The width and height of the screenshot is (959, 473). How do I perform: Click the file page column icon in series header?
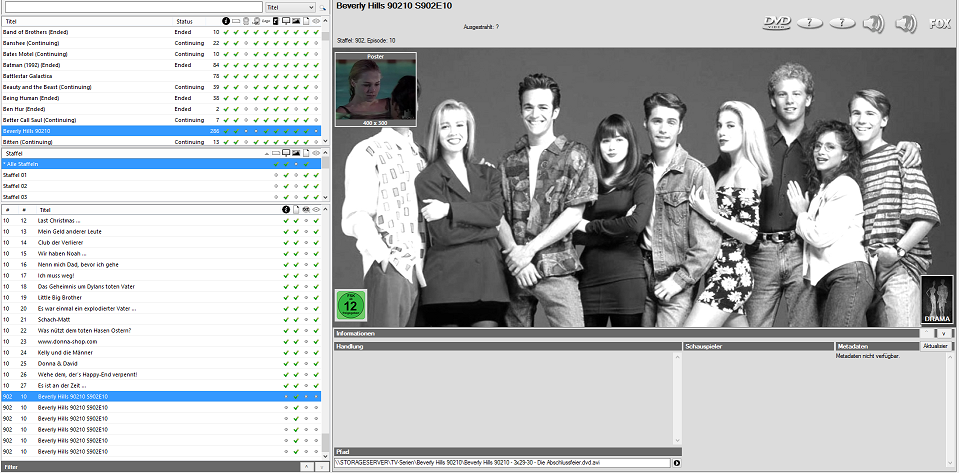click(306, 21)
